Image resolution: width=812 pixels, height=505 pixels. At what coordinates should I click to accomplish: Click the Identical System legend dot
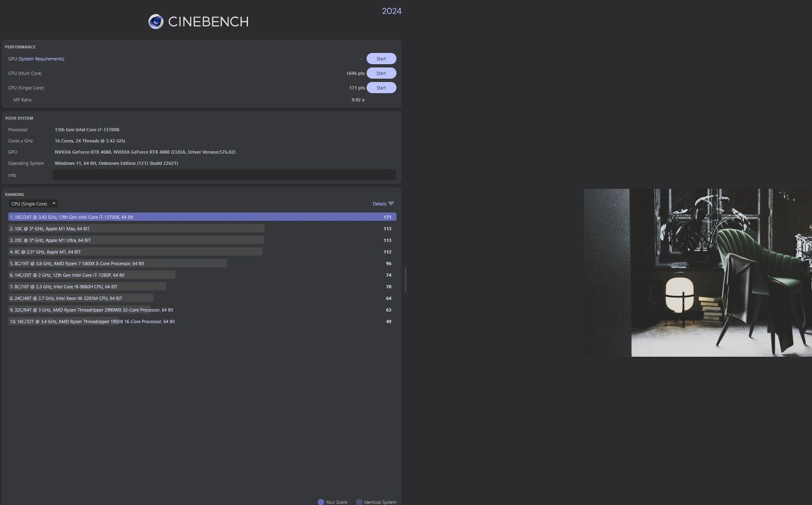(x=359, y=502)
